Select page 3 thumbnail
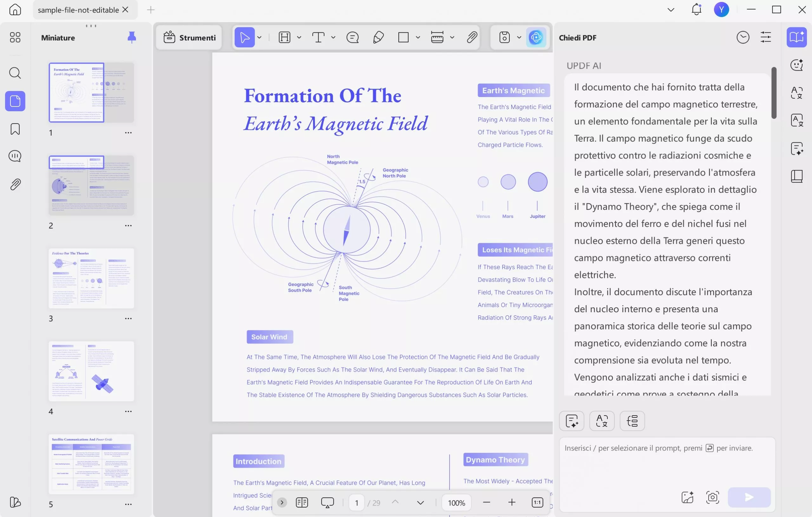This screenshot has height=517, width=812. [x=91, y=278]
